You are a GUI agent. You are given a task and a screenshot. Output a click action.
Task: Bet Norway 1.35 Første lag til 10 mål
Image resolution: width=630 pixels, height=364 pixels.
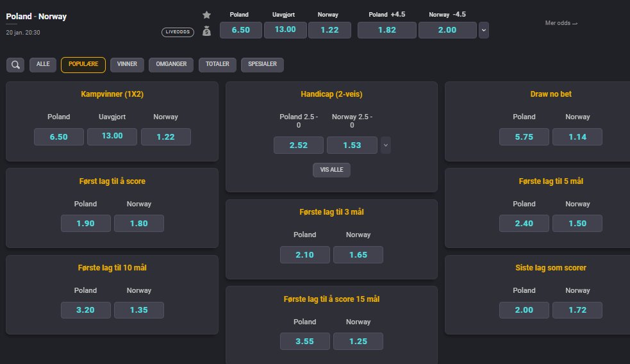138,310
